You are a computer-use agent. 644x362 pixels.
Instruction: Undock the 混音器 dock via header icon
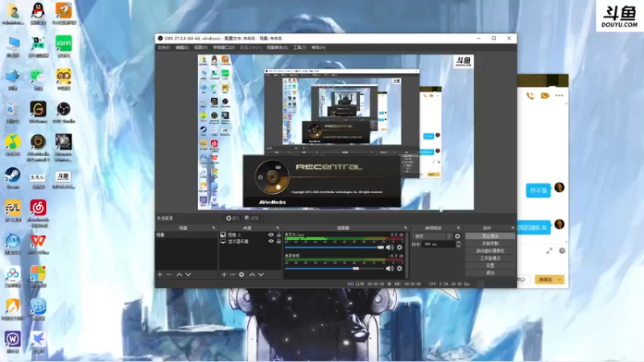click(x=406, y=228)
